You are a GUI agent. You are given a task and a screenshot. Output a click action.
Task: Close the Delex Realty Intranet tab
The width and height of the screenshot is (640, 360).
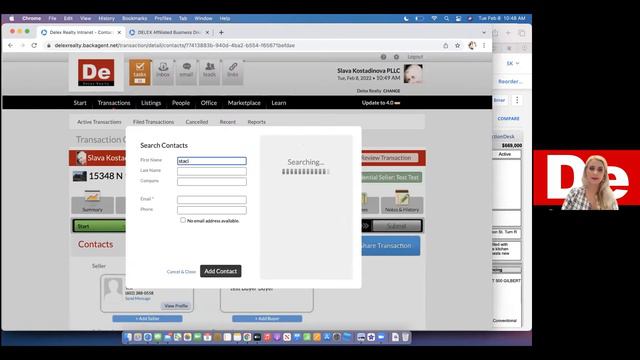(x=119, y=32)
